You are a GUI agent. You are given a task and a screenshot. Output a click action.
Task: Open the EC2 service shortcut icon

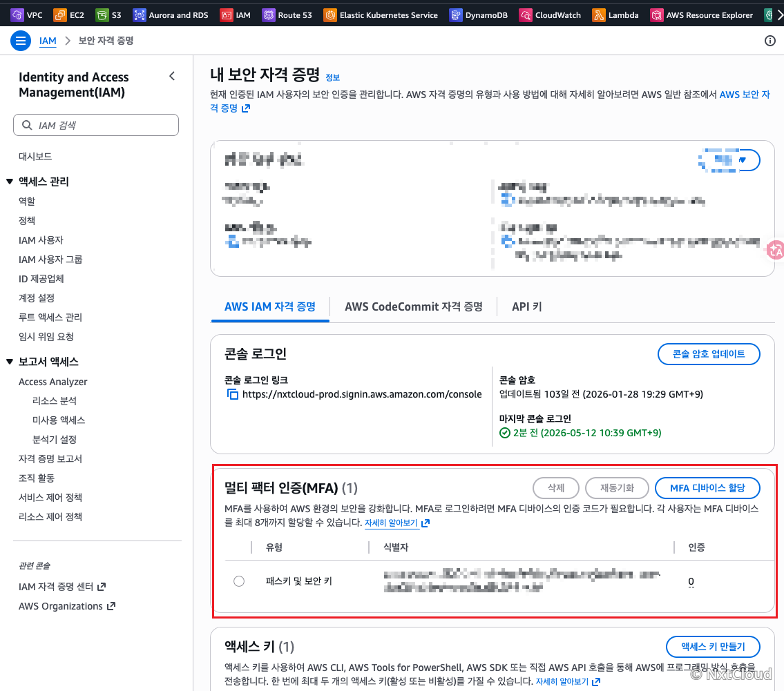(60, 15)
